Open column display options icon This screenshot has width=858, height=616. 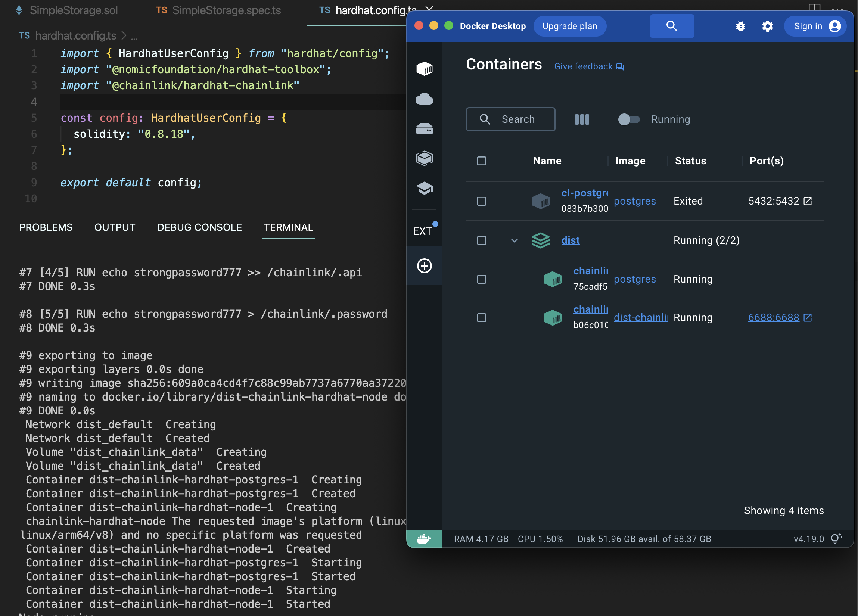(x=582, y=119)
